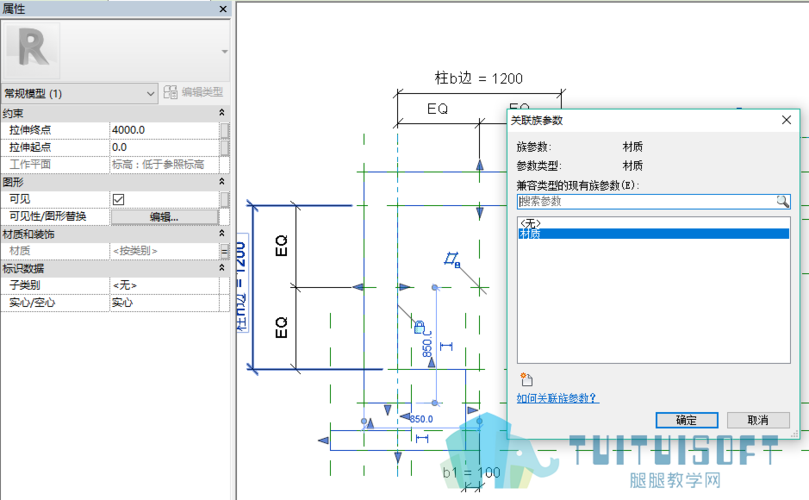Select the vertical 850.0 dimension text
This screenshot has height=500, width=809.
click(427, 343)
